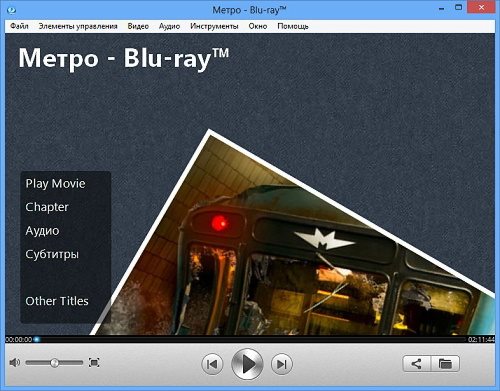
Task: Select Other Titles in disc menu
Action: point(57,301)
